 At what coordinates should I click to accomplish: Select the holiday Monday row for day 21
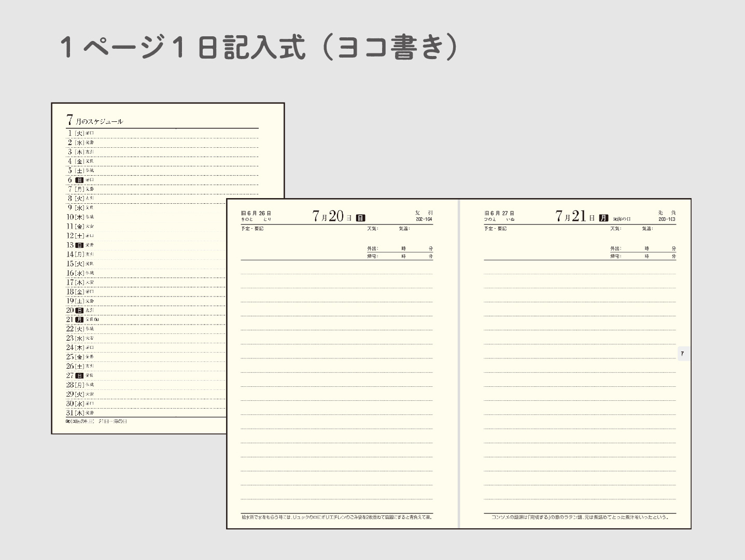pyautogui.click(x=146, y=320)
